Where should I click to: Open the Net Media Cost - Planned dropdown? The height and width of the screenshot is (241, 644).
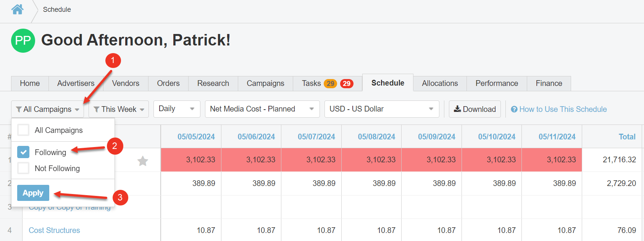pyautogui.click(x=262, y=109)
